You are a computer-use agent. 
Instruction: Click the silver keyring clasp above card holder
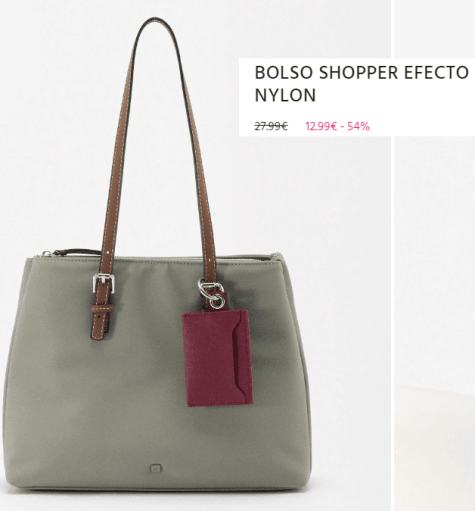(211, 294)
